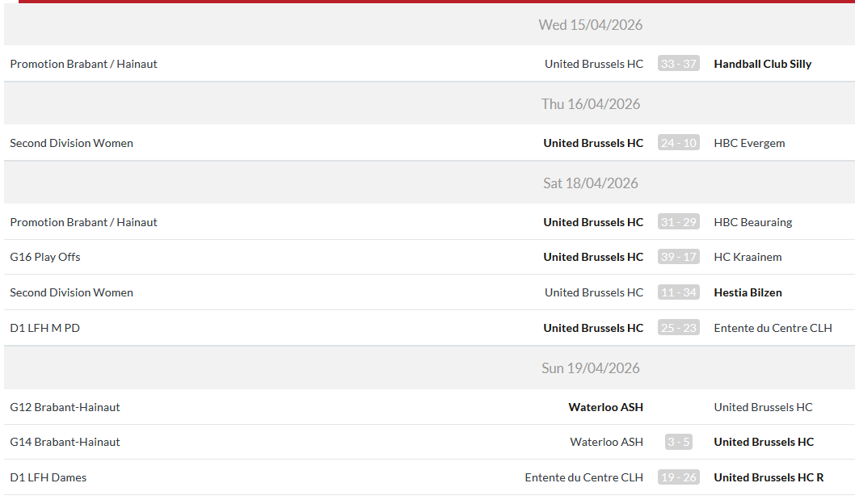This screenshot has height=504, width=855.
Task: Select the HC Kraainem team link
Action: click(748, 257)
